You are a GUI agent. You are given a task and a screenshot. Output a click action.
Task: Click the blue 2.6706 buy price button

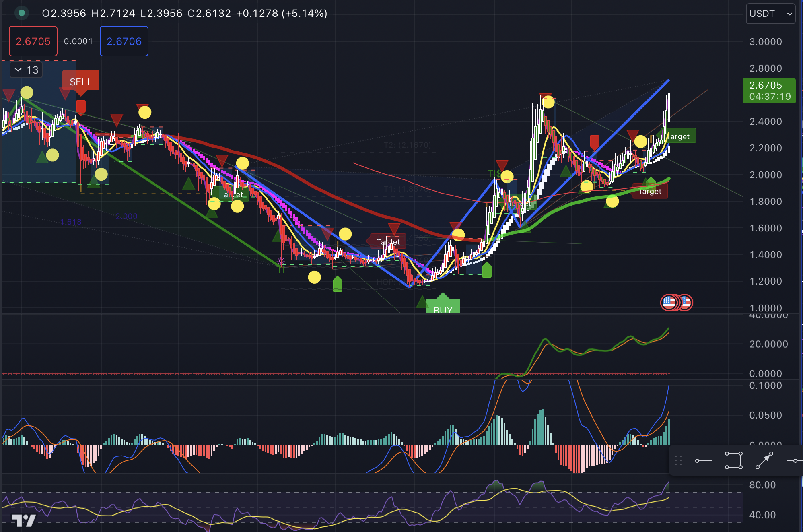click(x=124, y=41)
